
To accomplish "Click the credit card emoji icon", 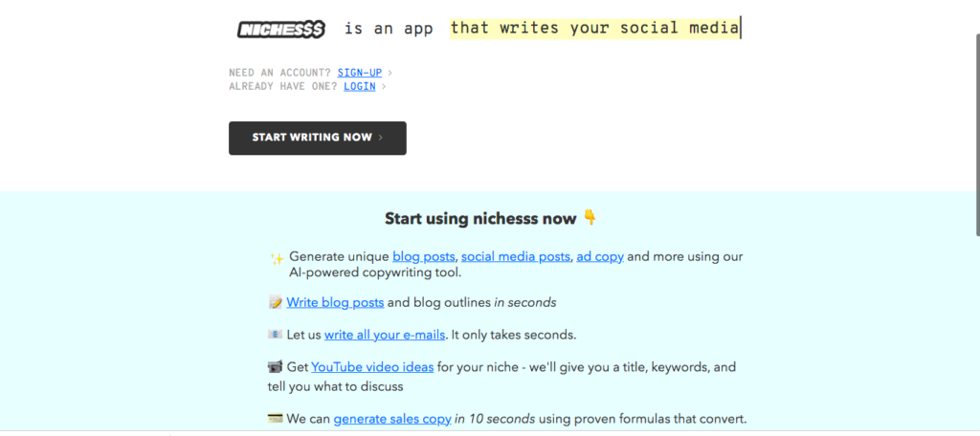I will 275,419.
